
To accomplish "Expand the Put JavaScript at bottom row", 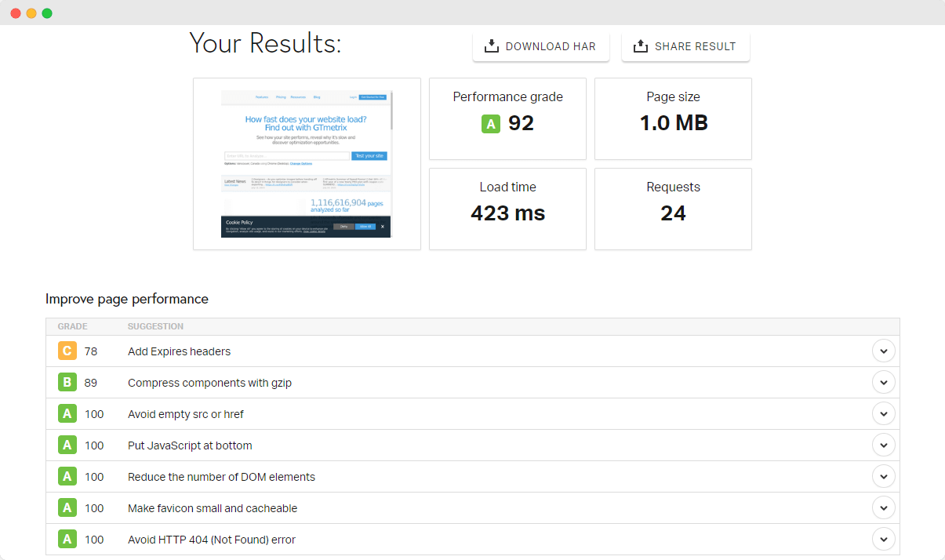I will [x=883, y=445].
